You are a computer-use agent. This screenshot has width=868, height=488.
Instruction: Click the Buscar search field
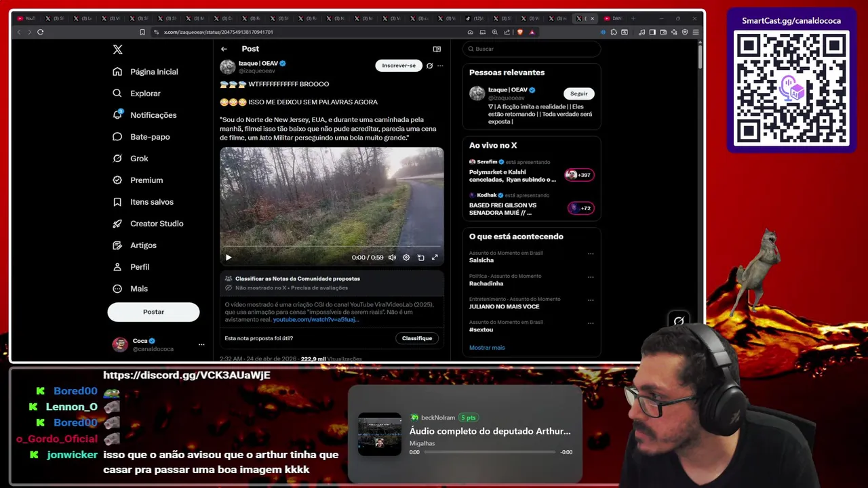(532, 49)
